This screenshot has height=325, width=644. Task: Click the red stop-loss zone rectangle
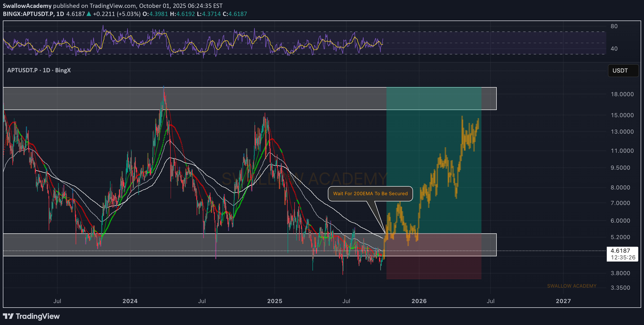pyautogui.click(x=434, y=267)
